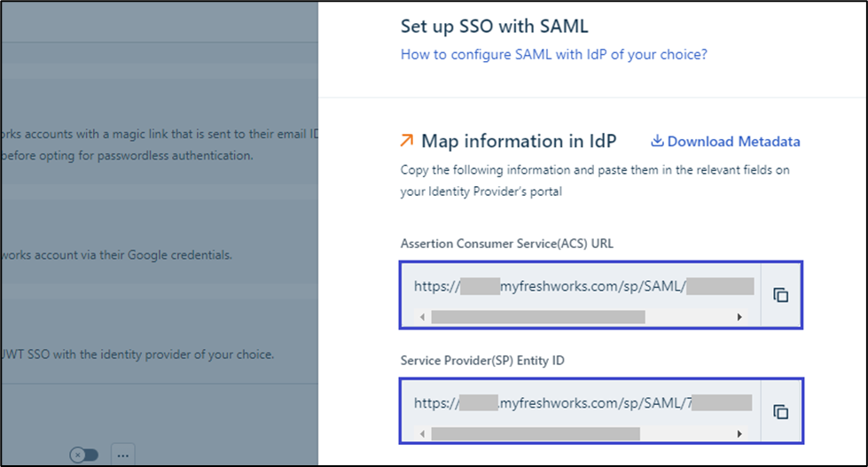Click the orange arrow beside Map information

pos(407,140)
